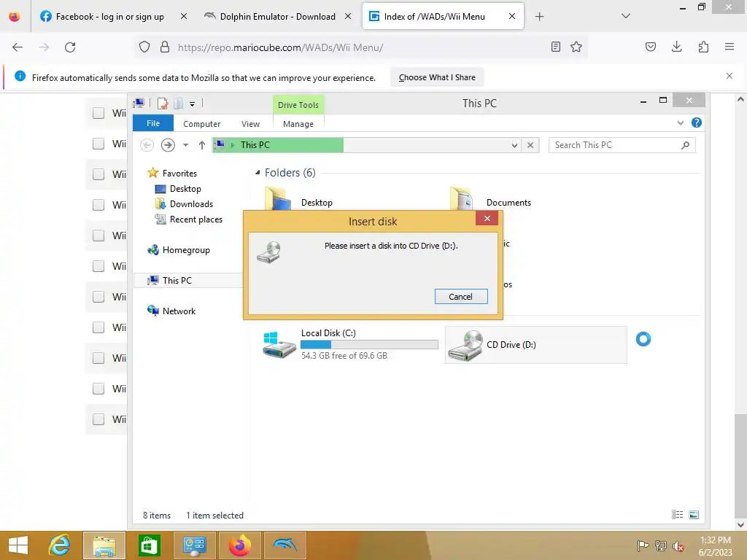Save page to Pocket
The width and height of the screenshot is (747, 560).
[x=650, y=47]
